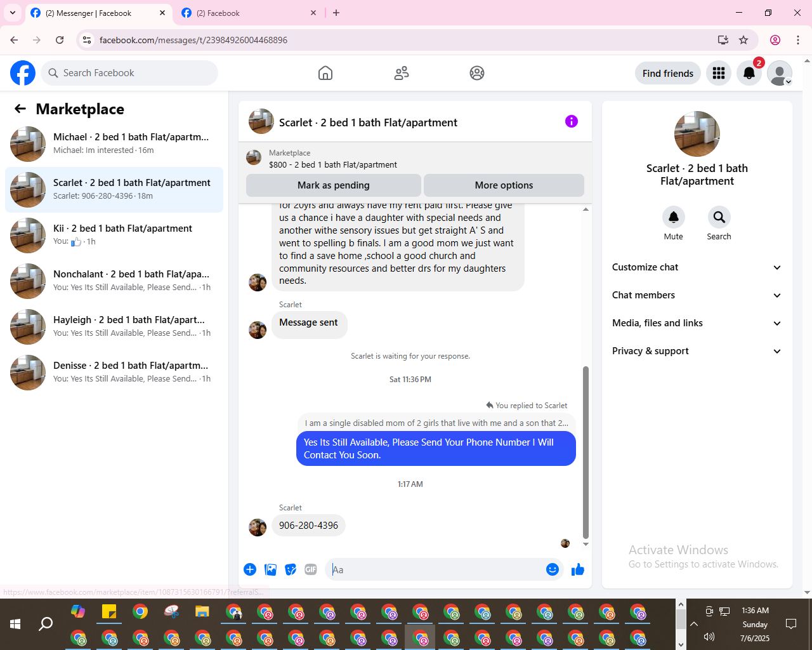Click the Find friends button
Viewport: 812px width, 650px height.
point(668,73)
